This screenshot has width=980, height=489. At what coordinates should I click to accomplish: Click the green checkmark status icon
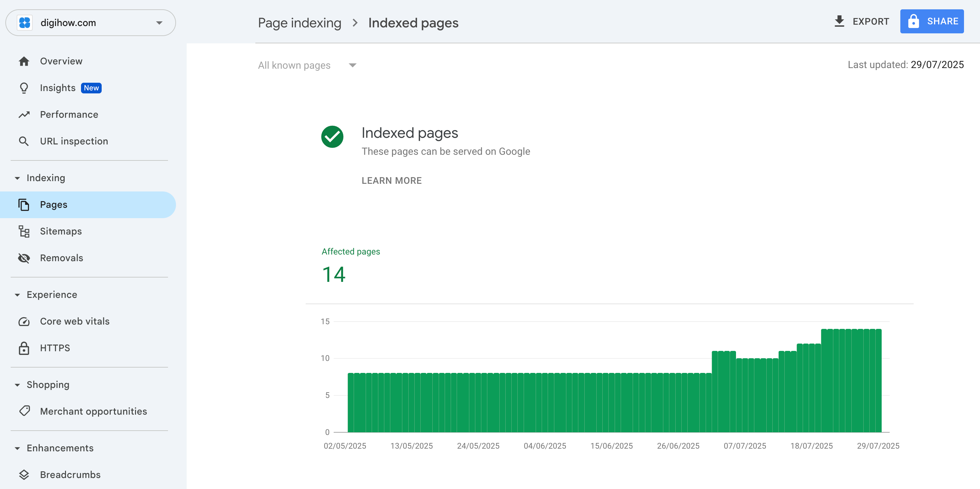[x=332, y=137]
